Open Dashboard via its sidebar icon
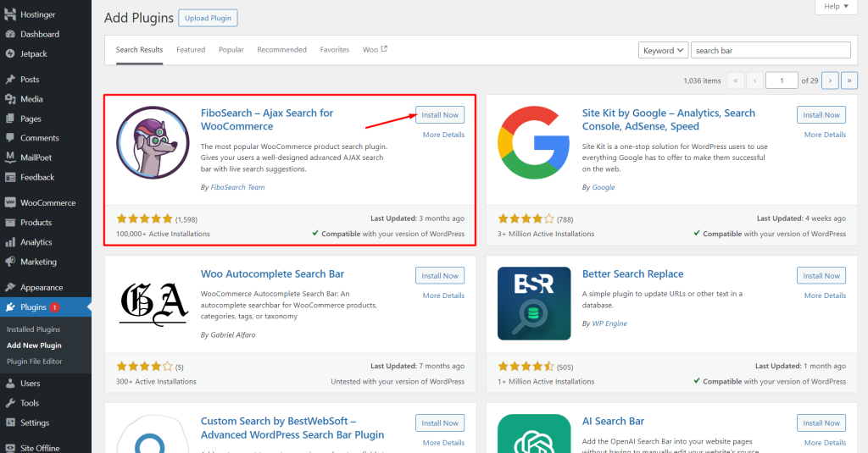 coord(10,35)
